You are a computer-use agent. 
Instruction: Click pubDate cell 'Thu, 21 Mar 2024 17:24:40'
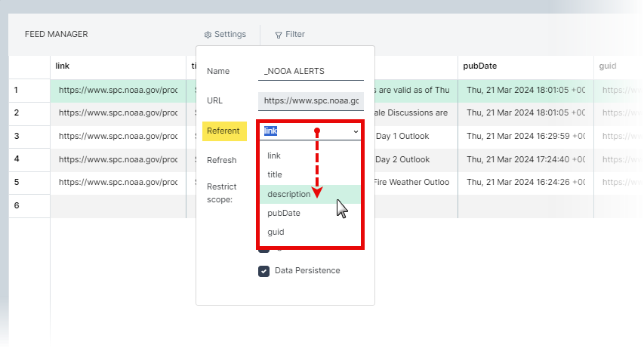[x=525, y=159]
